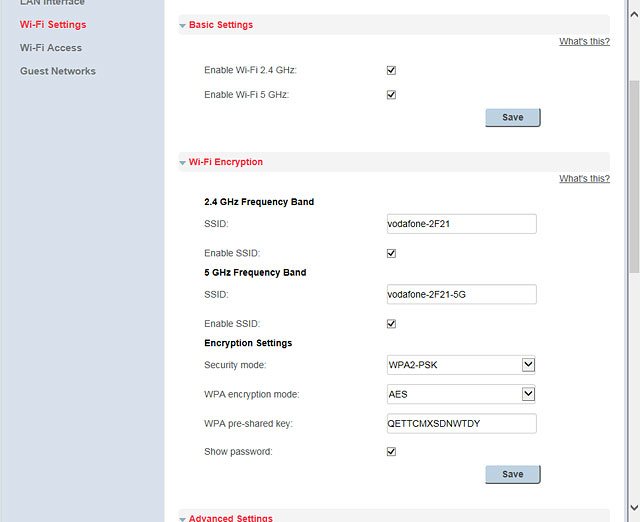Click the scrollbar down arrow
This screenshot has width=640, height=522.
634,508
